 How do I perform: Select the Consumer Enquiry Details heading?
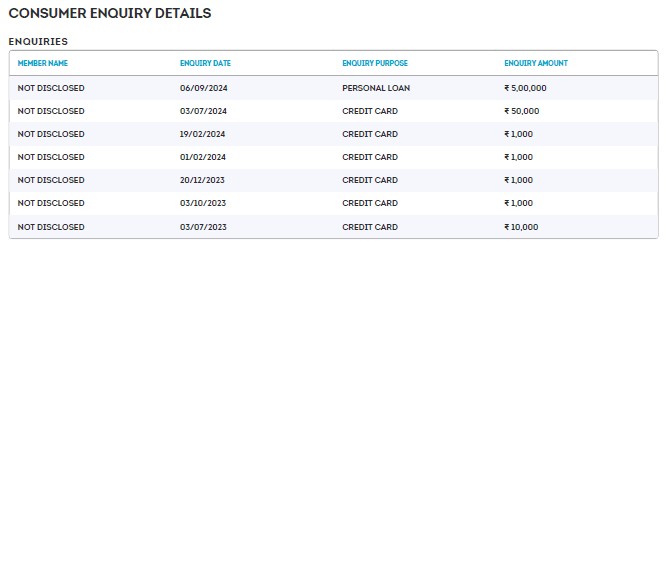pyautogui.click(x=110, y=14)
